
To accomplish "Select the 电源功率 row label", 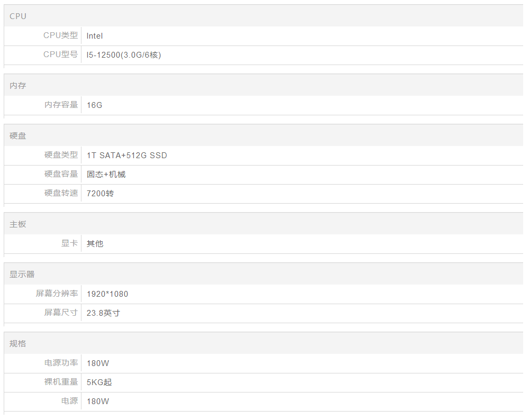I will [61, 363].
